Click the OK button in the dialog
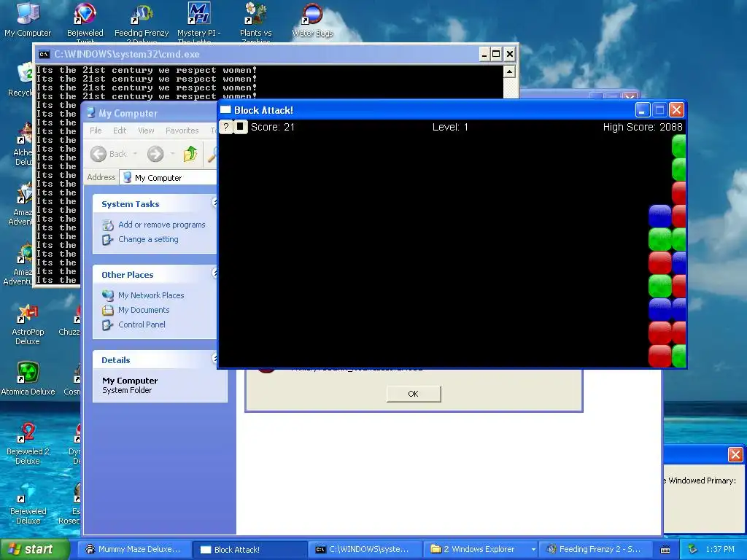 [x=413, y=394]
